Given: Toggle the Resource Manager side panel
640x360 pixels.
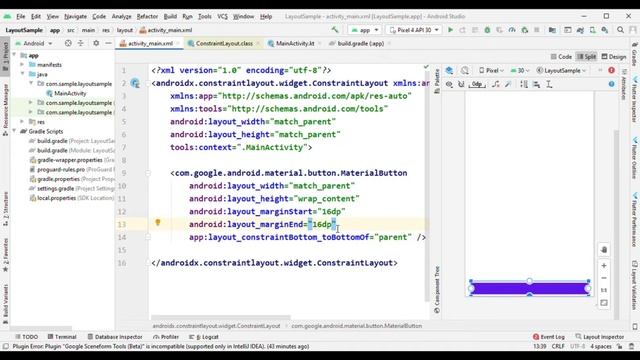Looking at the screenshot, I should (5, 110).
